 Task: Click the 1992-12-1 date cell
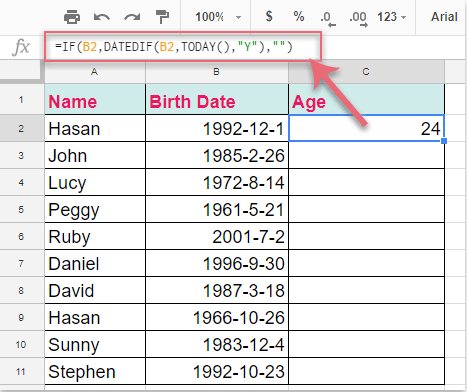pos(217,128)
